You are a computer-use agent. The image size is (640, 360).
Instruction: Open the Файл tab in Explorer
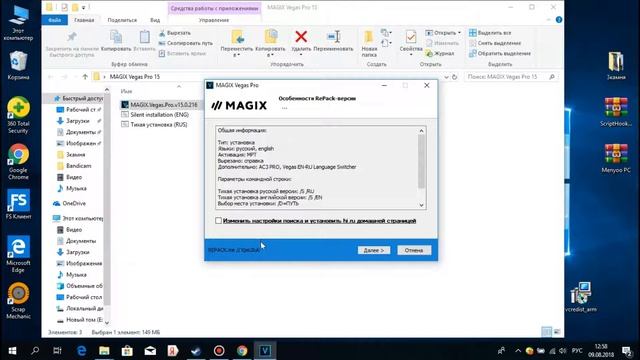coord(55,20)
